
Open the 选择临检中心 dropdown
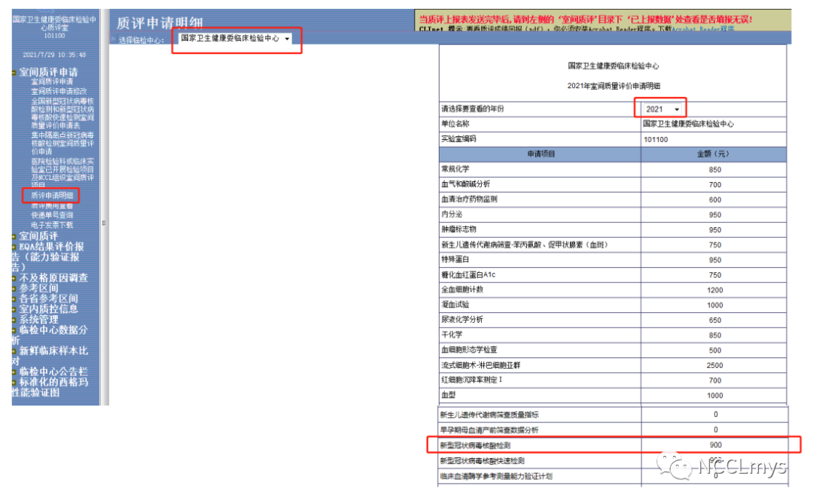(236, 38)
